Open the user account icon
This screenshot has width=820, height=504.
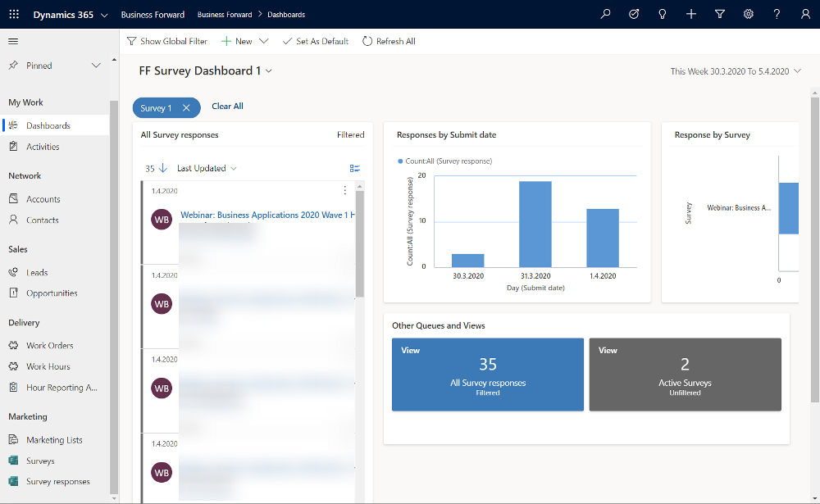(x=805, y=14)
